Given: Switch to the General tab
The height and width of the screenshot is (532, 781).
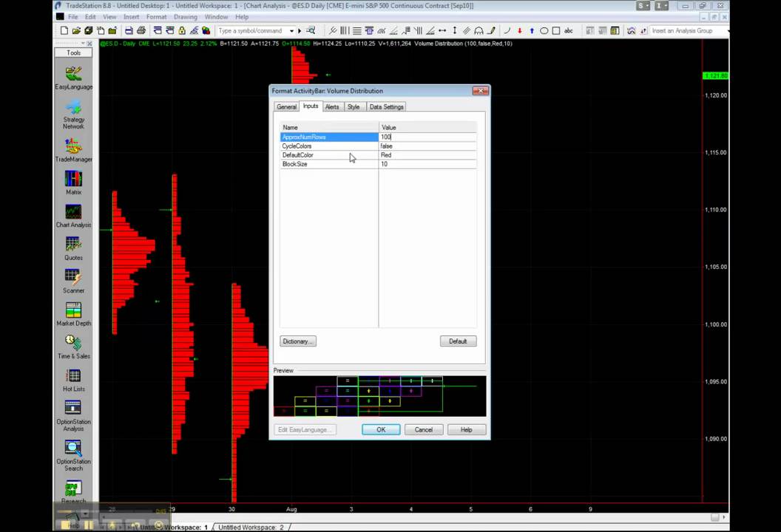Looking at the screenshot, I should pos(286,107).
